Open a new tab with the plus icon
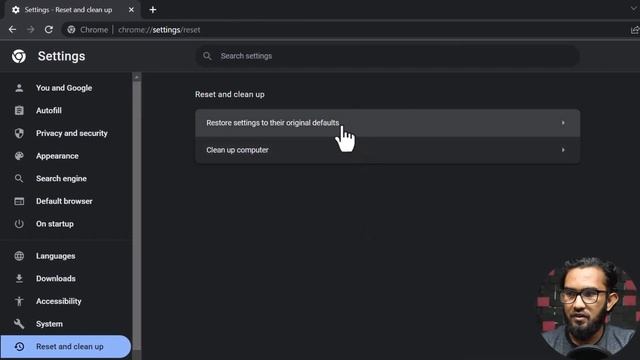The width and height of the screenshot is (640, 360). [153, 10]
